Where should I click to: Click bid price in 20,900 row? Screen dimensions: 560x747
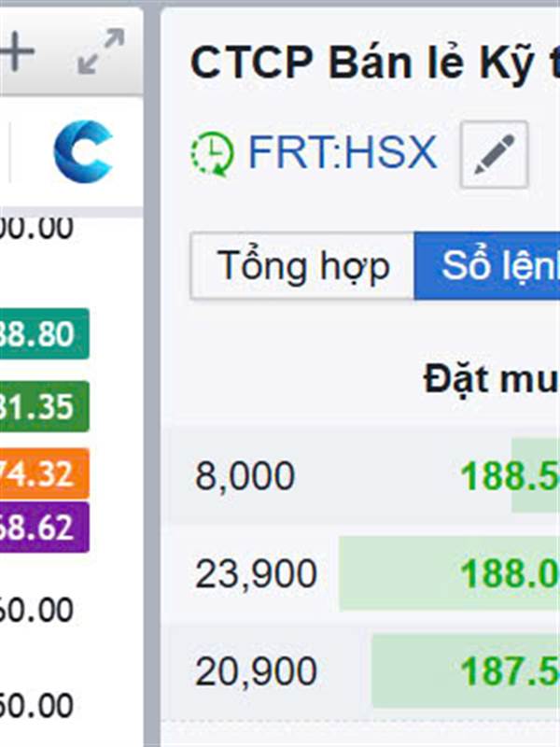coord(510,671)
